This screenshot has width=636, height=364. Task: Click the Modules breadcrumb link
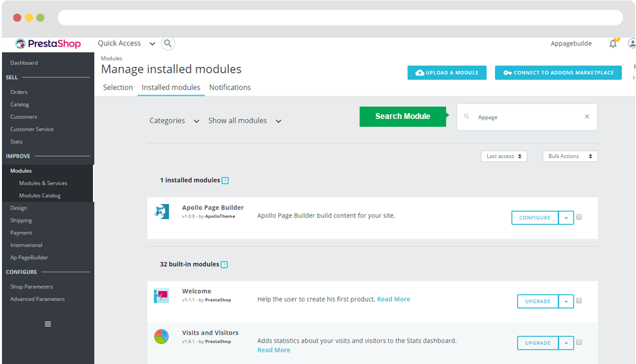tap(112, 58)
